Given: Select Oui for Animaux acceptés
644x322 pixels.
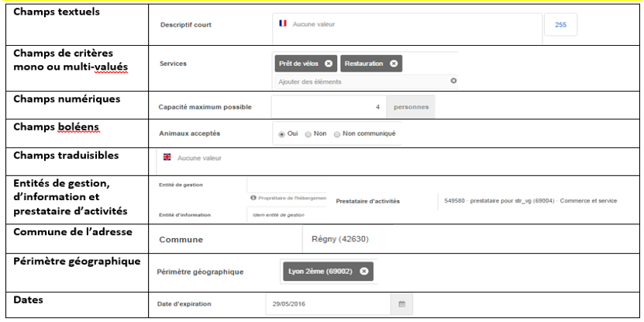Looking at the screenshot, I should pyautogui.click(x=282, y=134).
